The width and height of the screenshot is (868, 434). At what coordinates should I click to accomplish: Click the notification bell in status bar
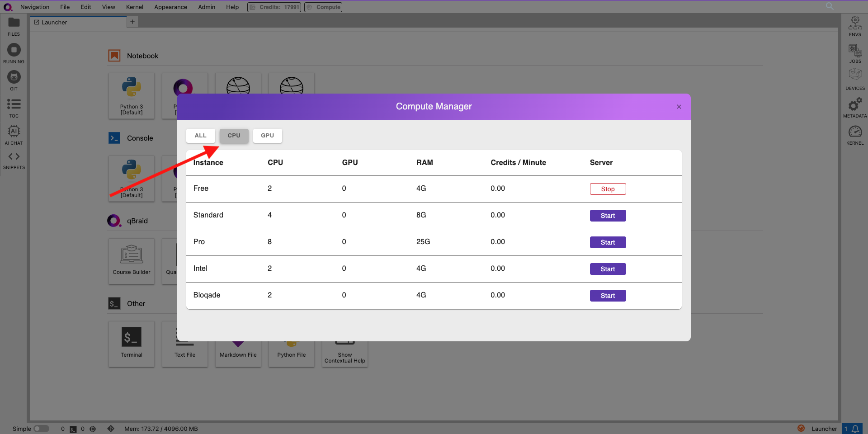855,429
